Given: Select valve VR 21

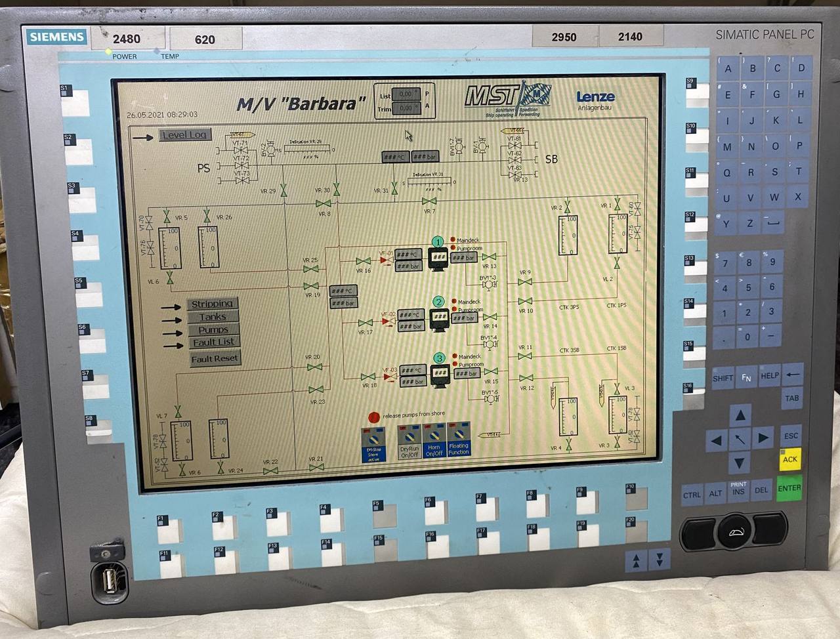Looking at the screenshot, I should [316, 468].
